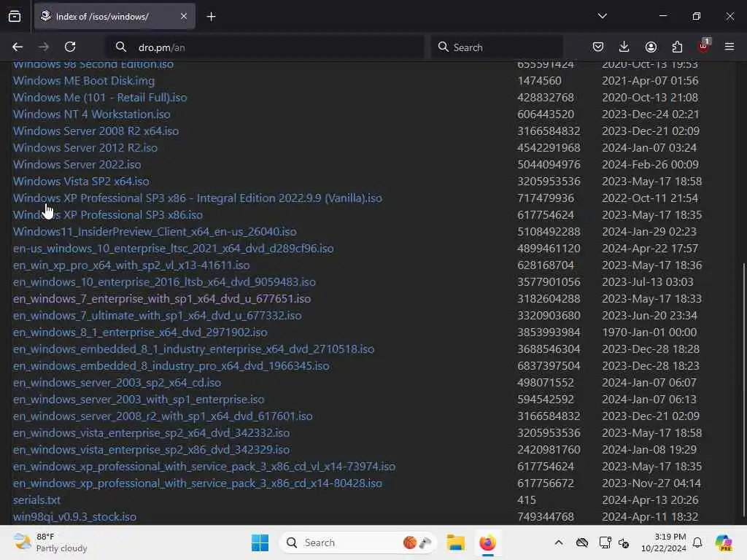Open the Windows Start menu
This screenshot has width=747, height=560.
(260, 542)
